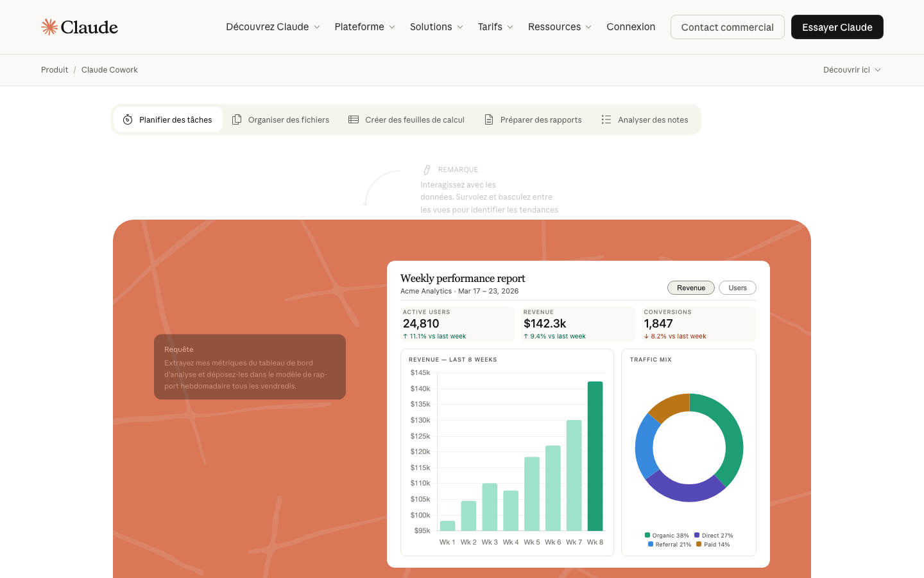Viewport: 924px width, 578px height.
Task: Click the Requête prompt box
Action: point(250,367)
